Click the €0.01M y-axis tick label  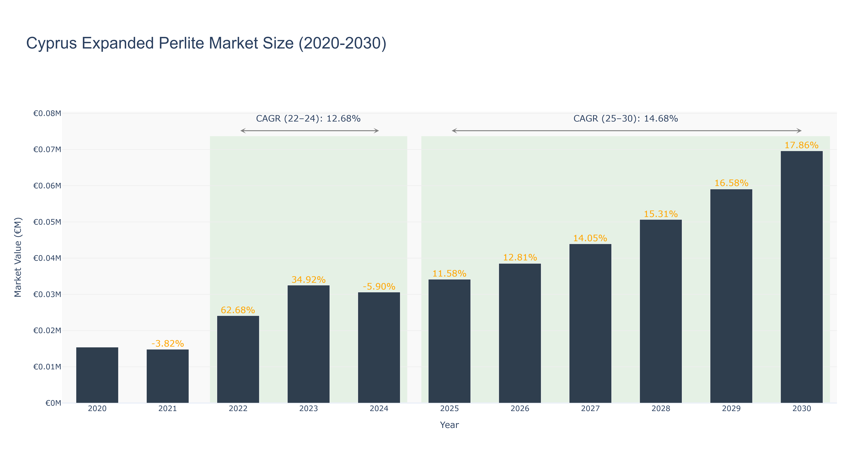click(x=47, y=367)
